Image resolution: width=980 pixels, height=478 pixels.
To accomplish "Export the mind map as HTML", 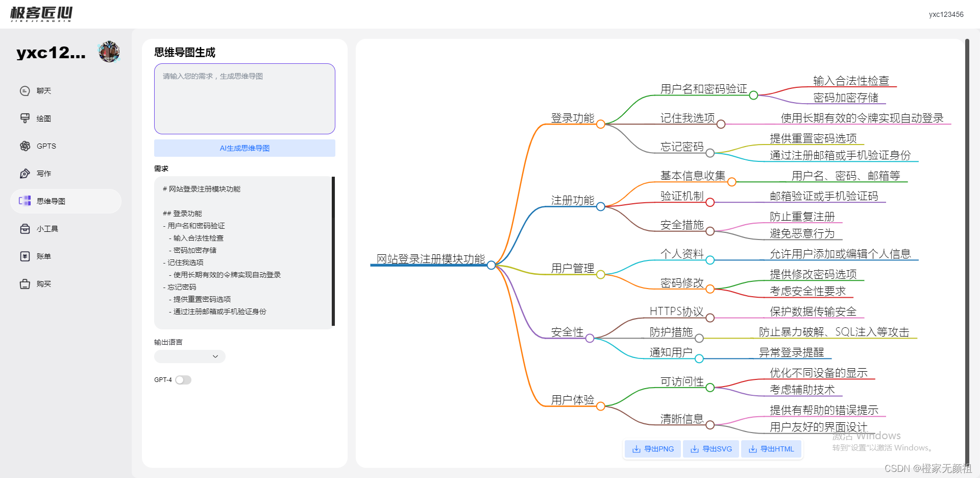I will pyautogui.click(x=771, y=449).
